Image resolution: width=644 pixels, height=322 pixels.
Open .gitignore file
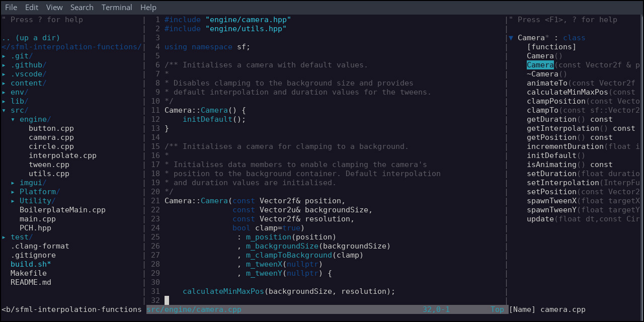(33, 255)
